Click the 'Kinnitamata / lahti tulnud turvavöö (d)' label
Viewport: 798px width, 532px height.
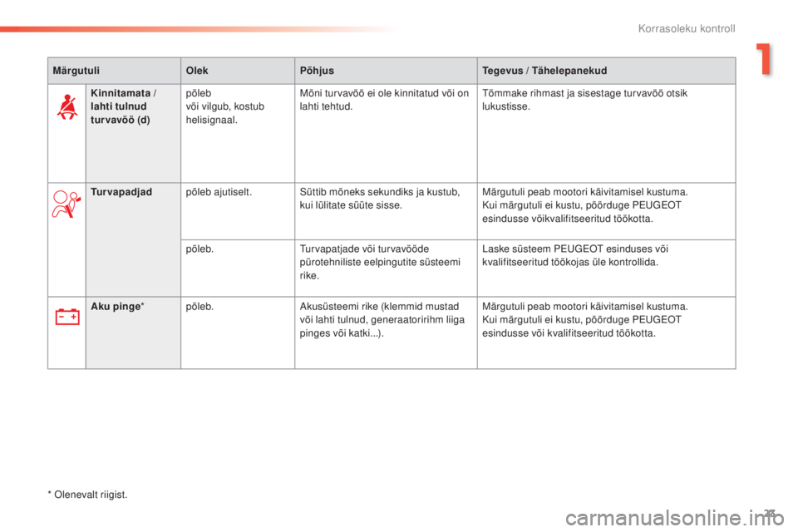(124, 106)
